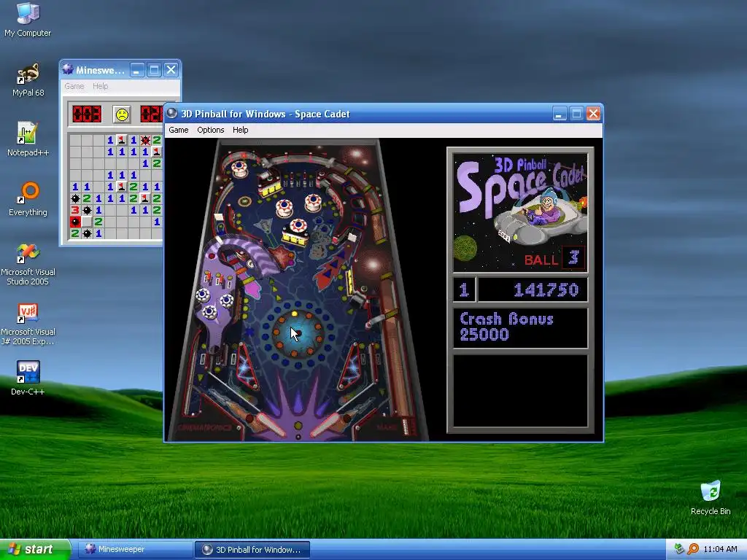Click the red exploded mine cell in Minesweeper
The height and width of the screenshot is (560, 747).
click(x=75, y=222)
